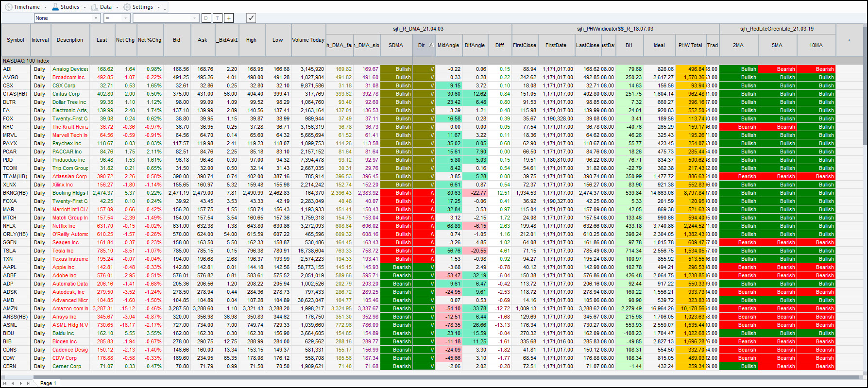This screenshot has width=868, height=388.
Task: Click the vertical scrollbar on the right
Action: (x=865, y=87)
